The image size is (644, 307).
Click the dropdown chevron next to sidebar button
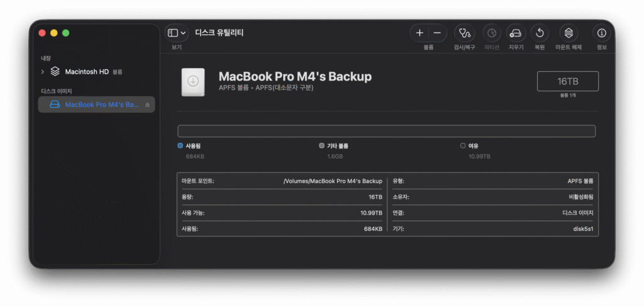tap(183, 33)
